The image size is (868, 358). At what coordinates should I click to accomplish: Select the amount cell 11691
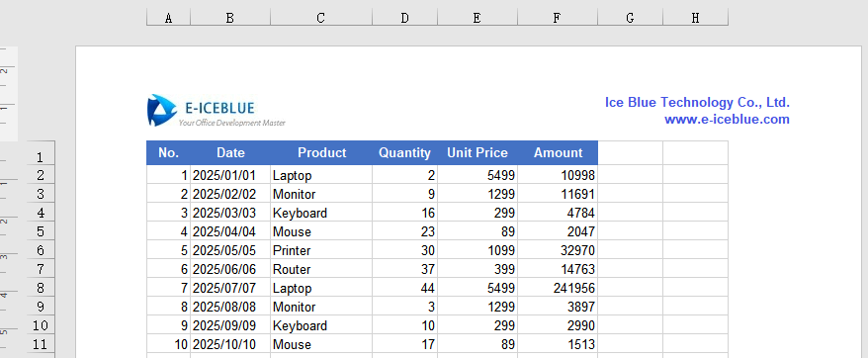(x=558, y=194)
